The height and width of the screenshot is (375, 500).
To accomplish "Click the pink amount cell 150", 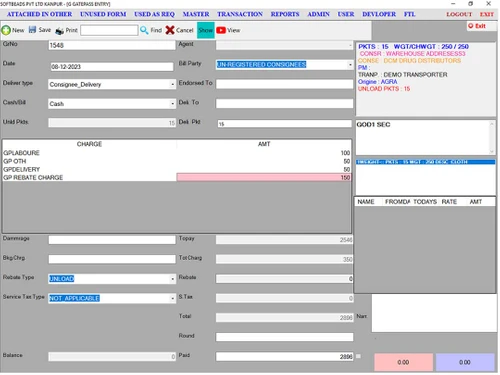I will point(264,177).
